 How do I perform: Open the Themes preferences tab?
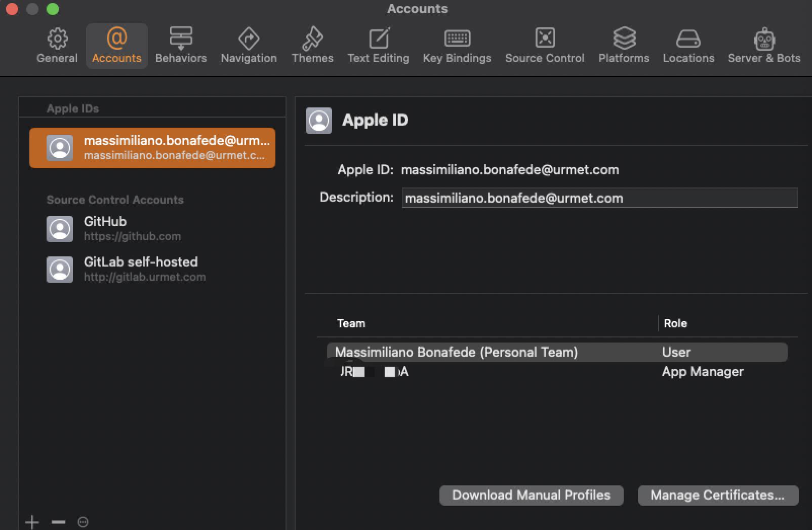(x=312, y=46)
